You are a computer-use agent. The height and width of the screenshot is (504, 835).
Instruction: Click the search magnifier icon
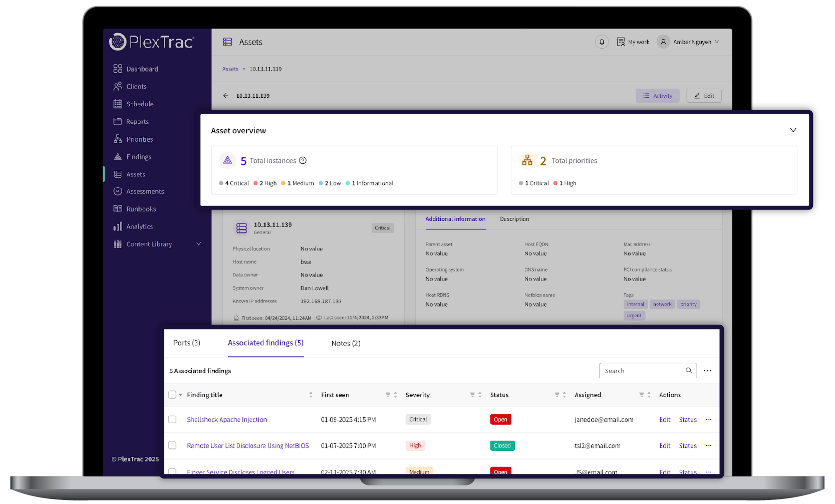coord(689,371)
